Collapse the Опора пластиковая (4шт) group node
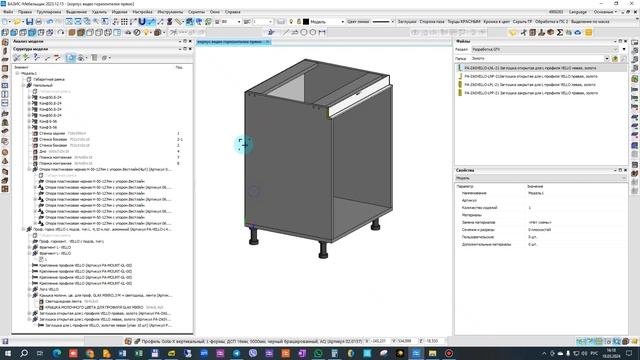This screenshot has height=360, width=640. pyautogui.click(x=29, y=169)
